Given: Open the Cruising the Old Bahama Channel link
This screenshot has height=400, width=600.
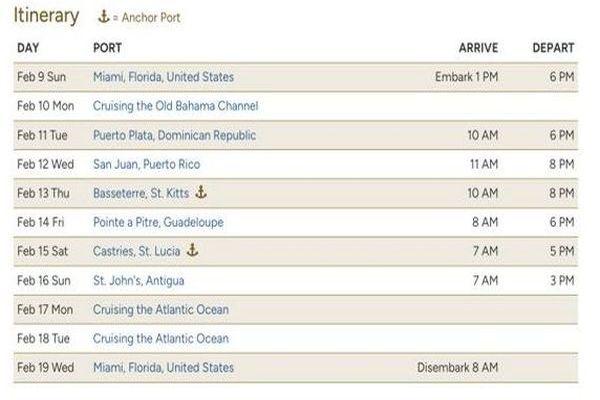Looking at the screenshot, I should [175, 105].
